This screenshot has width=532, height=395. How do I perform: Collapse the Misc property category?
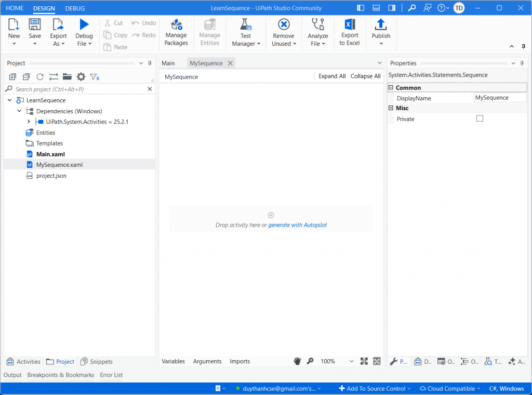coord(391,108)
